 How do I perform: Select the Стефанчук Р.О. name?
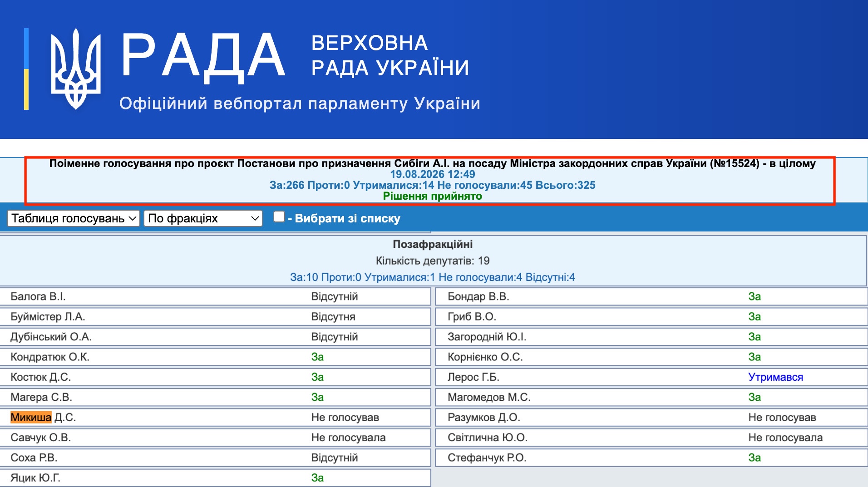point(487,457)
